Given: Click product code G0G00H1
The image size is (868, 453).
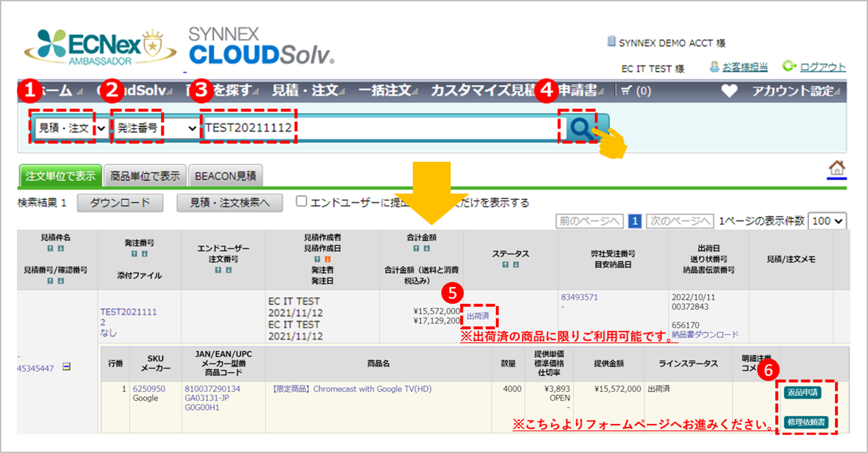Looking at the screenshot, I should click(202, 407).
